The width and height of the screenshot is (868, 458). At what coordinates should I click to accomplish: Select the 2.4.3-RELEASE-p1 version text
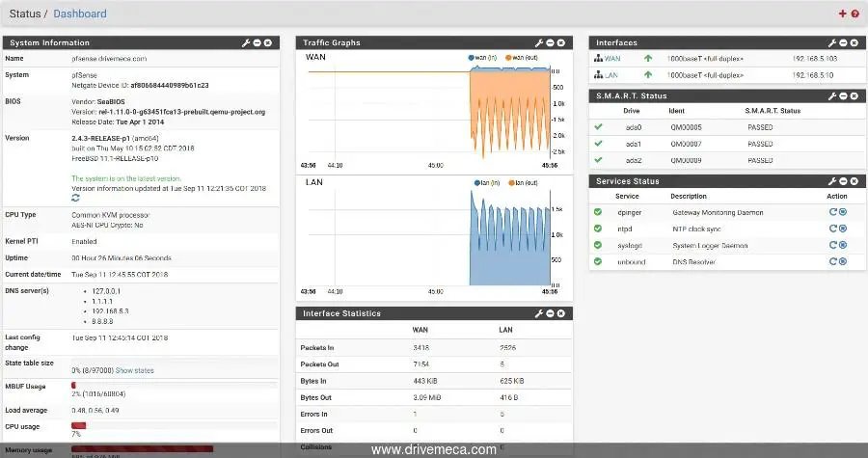pos(100,138)
